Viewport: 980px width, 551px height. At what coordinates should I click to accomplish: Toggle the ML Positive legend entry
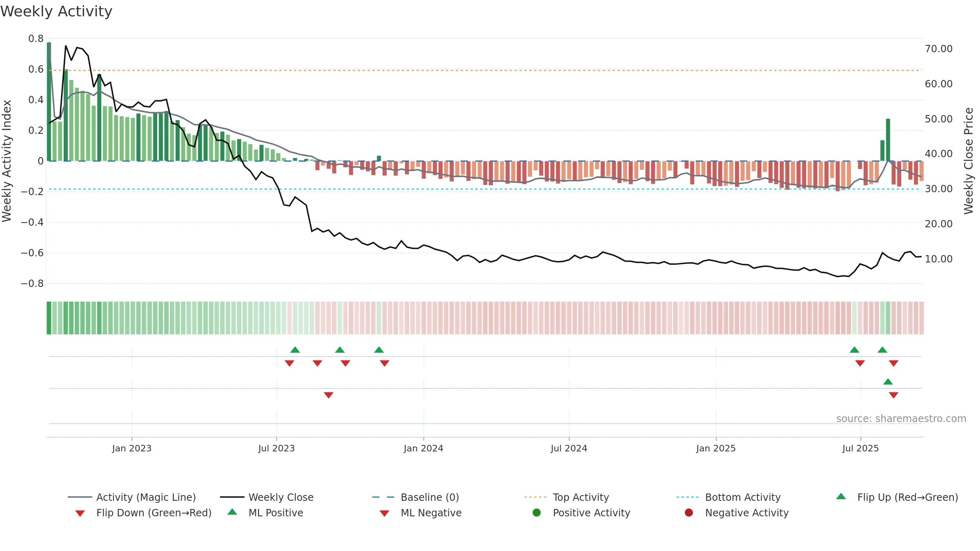pyautogui.click(x=265, y=513)
